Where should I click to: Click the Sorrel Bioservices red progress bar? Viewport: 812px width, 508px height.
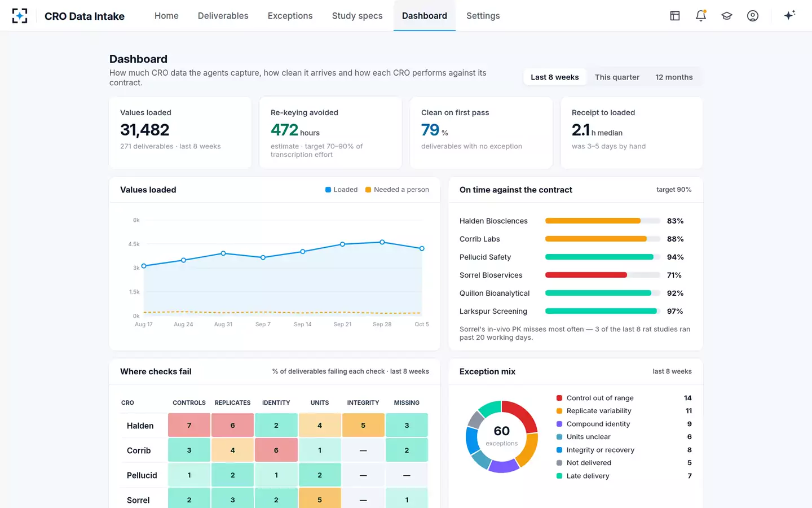point(603,275)
